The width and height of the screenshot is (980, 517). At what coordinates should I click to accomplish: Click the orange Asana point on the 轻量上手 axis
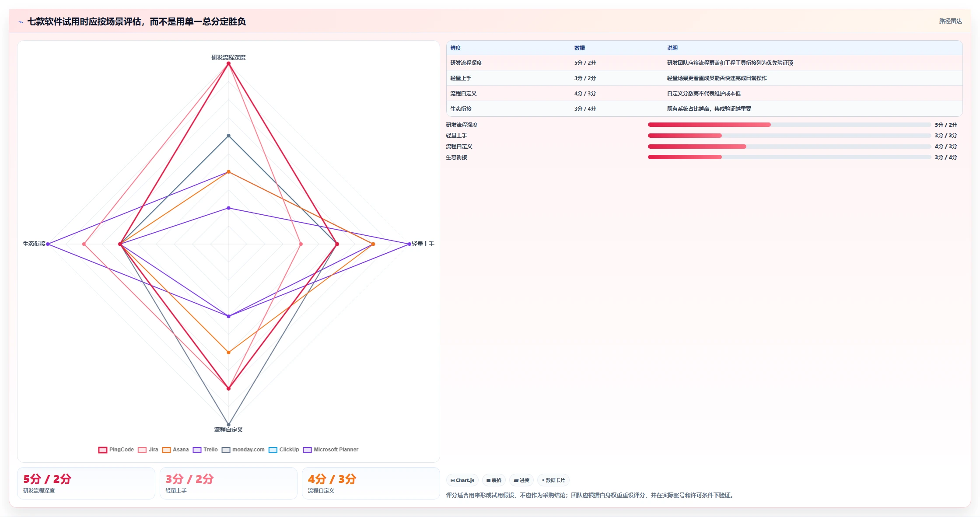pos(373,244)
